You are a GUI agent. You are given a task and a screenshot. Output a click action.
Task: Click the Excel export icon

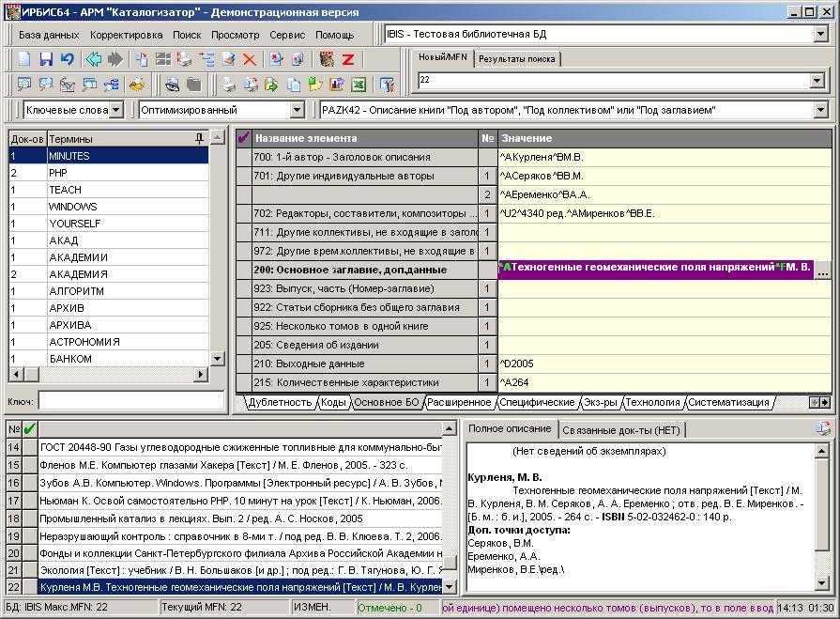(x=358, y=85)
